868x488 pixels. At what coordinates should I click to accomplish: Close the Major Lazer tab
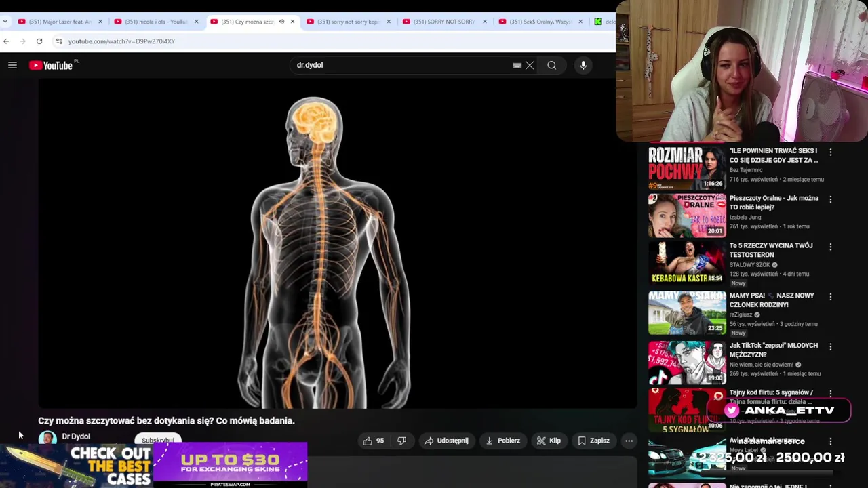click(x=100, y=22)
